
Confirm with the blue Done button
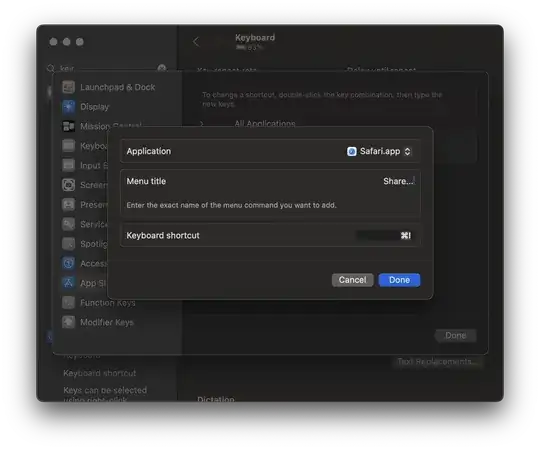[x=399, y=280]
